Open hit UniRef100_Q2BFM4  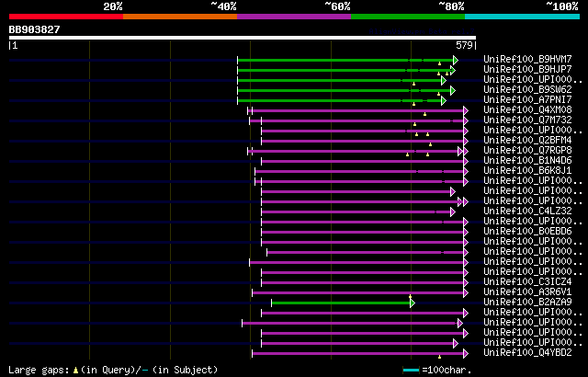click(527, 140)
